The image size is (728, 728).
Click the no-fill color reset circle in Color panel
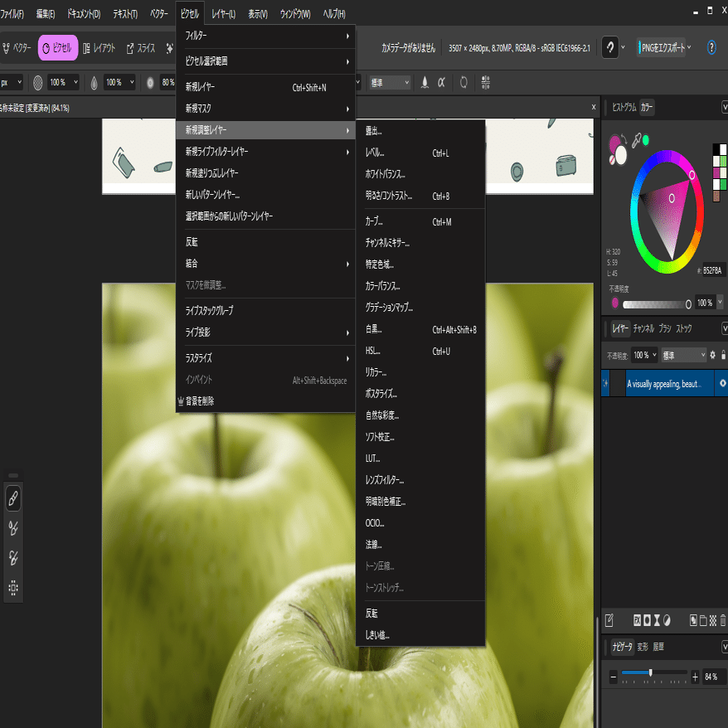coord(613,159)
